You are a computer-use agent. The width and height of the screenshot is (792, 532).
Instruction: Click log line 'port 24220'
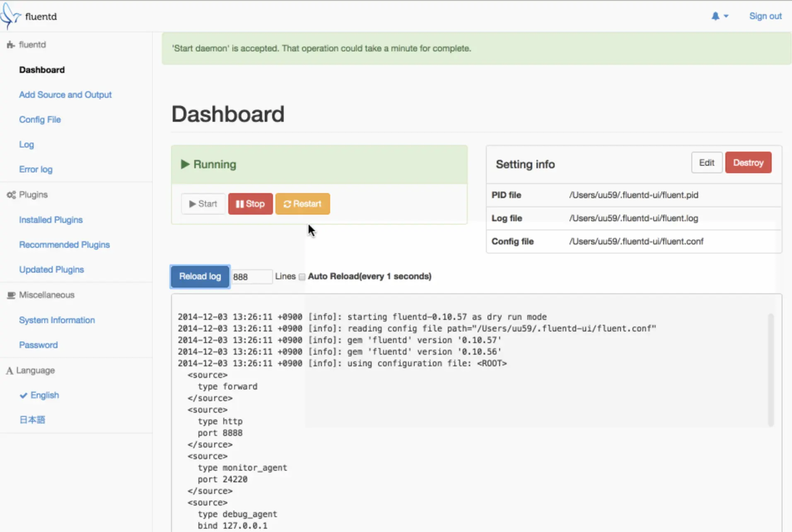pos(222,479)
